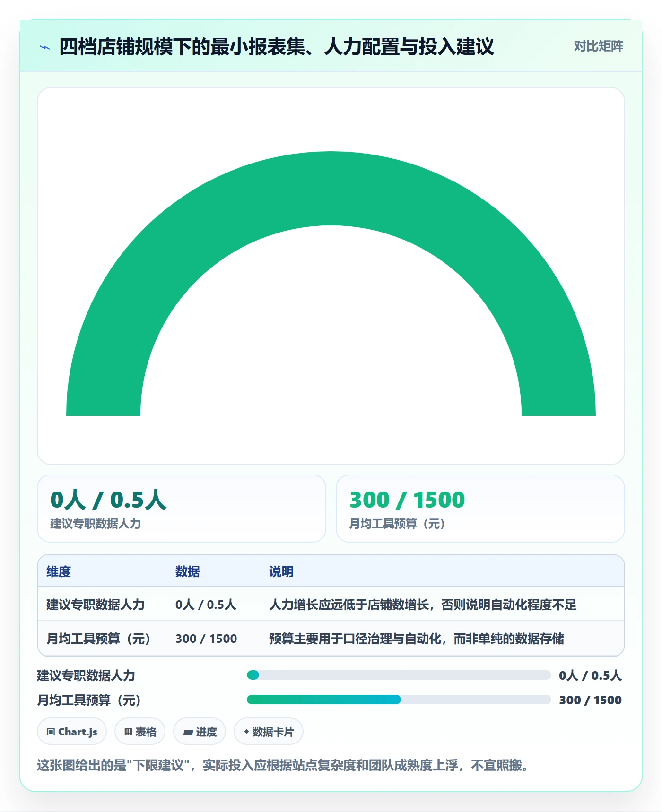This screenshot has width=662, height=812.
Task: Click 月均工具预算（元） caption in the data card
Action: click(397, 524)
